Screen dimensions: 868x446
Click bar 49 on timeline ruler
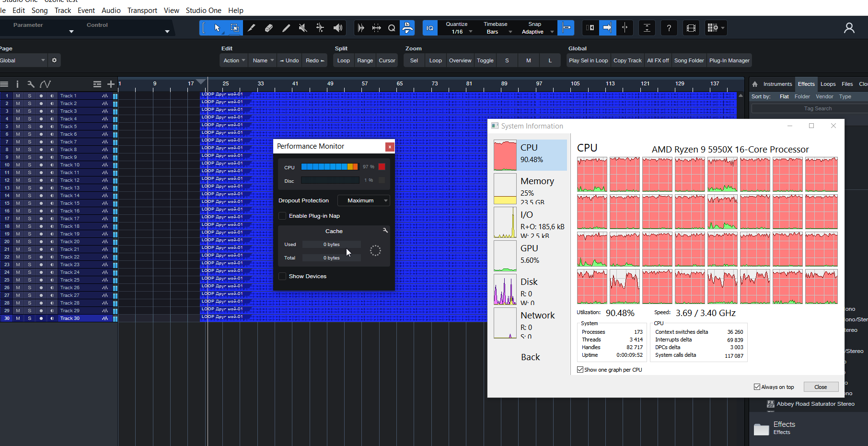[330, 84]
